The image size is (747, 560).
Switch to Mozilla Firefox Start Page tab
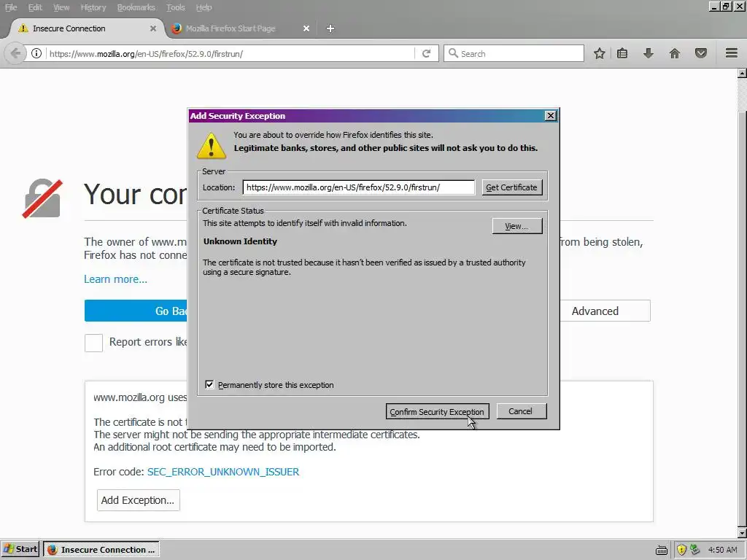tap(241, 28)
